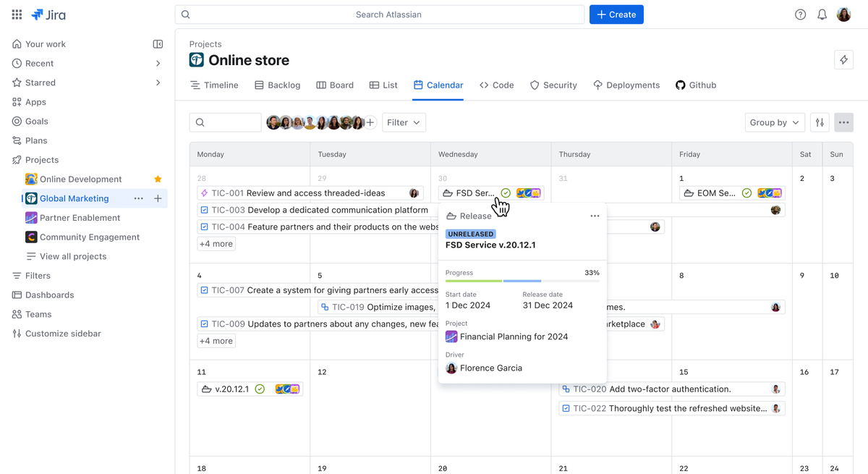Click the checkbox icon on TIC-022 task

pos(566,408)
